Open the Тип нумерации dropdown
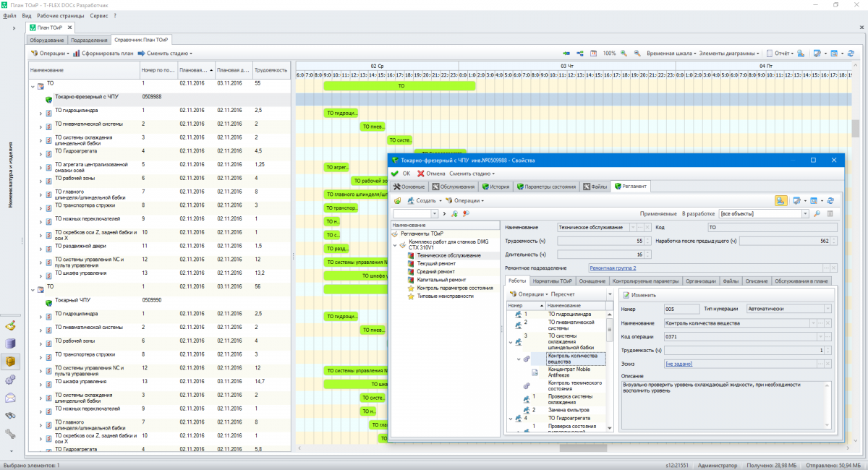The height and width of the screenshot is (470, 868). tap(827, 309)
